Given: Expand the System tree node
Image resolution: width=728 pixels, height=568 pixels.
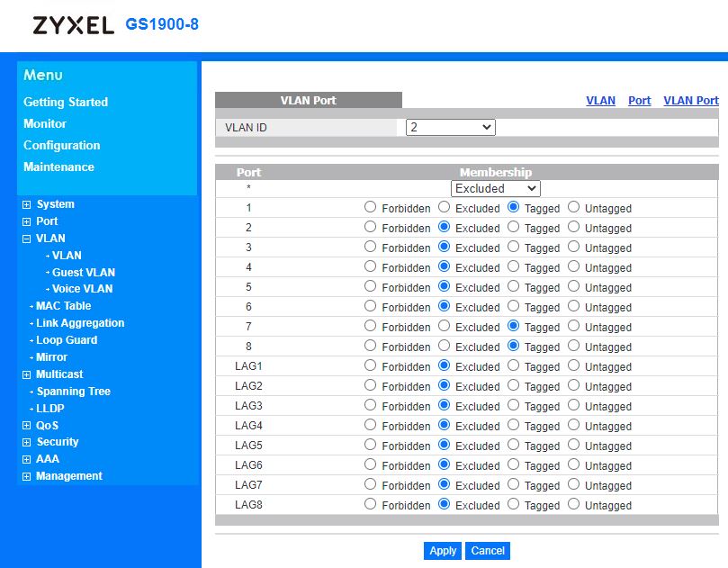Looking at the screenshot, I should click(x=27, y=205).
